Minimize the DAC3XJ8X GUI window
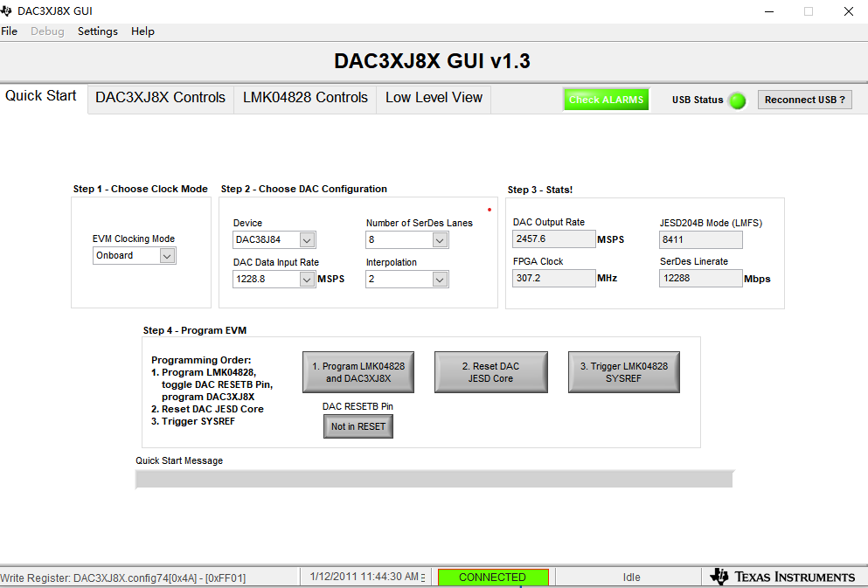868x588 pixels. 768,11
